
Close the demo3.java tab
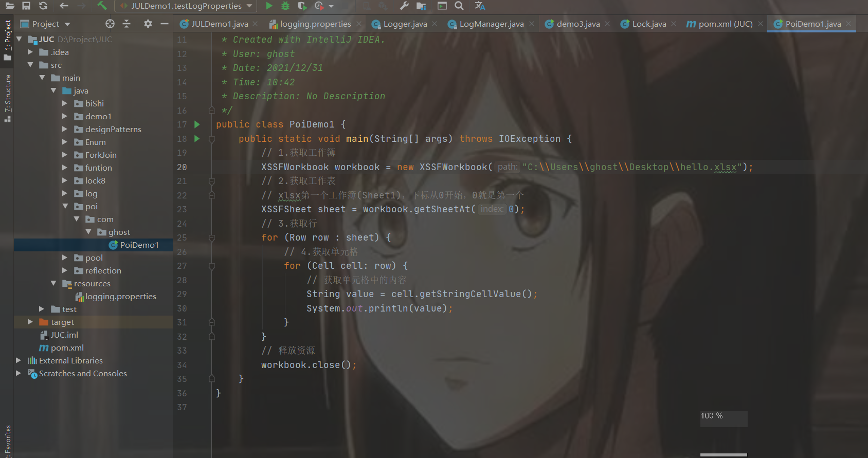607,24
